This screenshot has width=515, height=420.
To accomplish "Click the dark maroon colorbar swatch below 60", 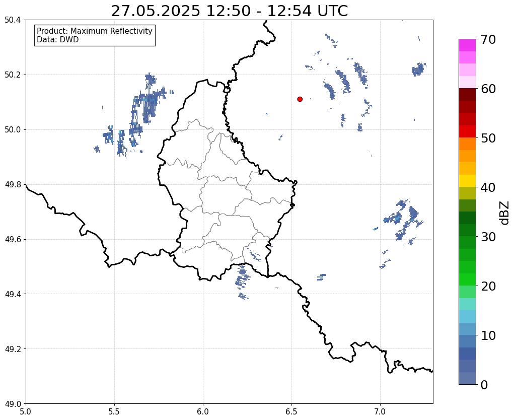I will [x=467, y=95].
